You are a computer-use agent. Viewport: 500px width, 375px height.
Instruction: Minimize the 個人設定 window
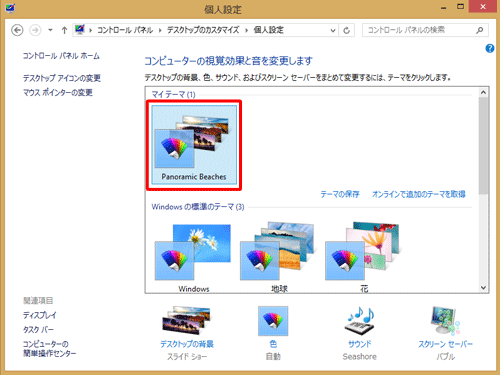click(x=443, y=8)
